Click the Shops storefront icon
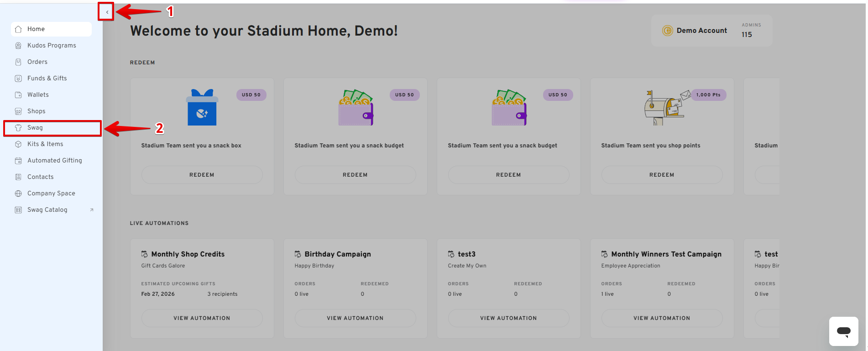Screen dimensions: 868x351 (18, 111)
